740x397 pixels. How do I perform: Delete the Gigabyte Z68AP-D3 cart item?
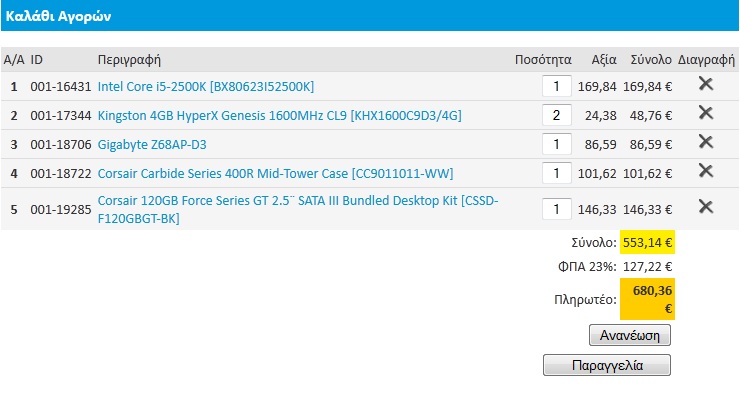(706, 141)
